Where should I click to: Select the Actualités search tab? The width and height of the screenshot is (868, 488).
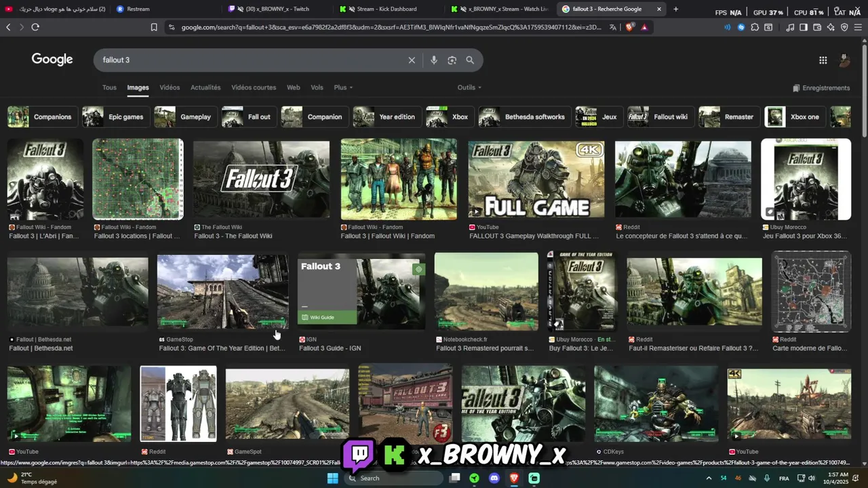pyautogui.click(x=205, y=87)
